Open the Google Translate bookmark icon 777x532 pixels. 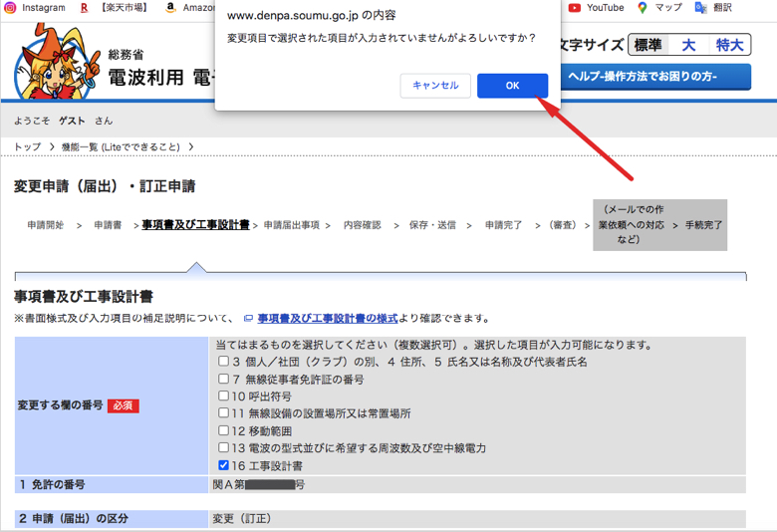point(700,7)
